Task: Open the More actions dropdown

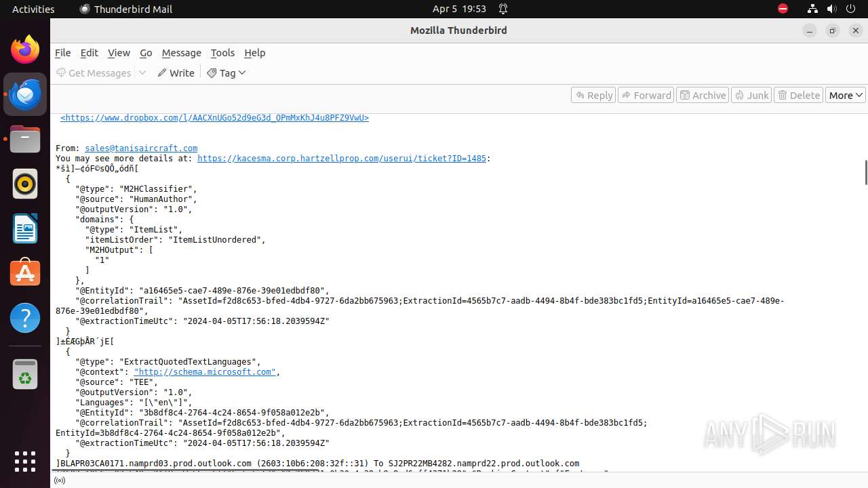Action: coord(845,95)
